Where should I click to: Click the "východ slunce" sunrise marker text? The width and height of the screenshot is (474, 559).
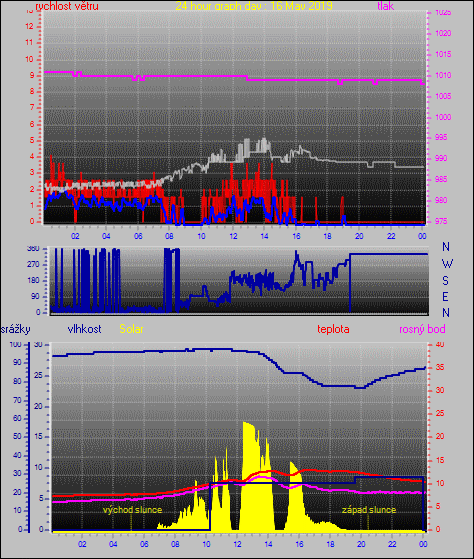coord(133,510)
